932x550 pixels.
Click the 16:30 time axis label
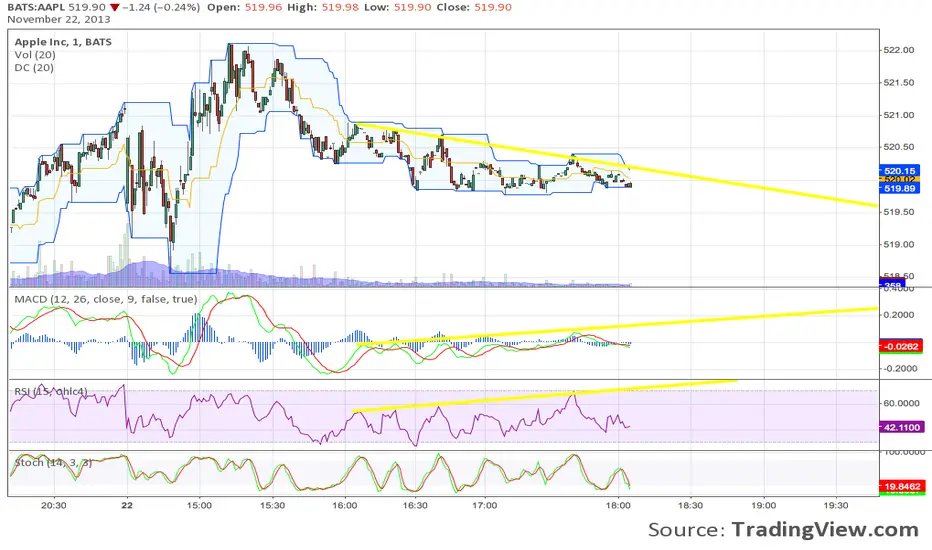[x=415, y=505]
